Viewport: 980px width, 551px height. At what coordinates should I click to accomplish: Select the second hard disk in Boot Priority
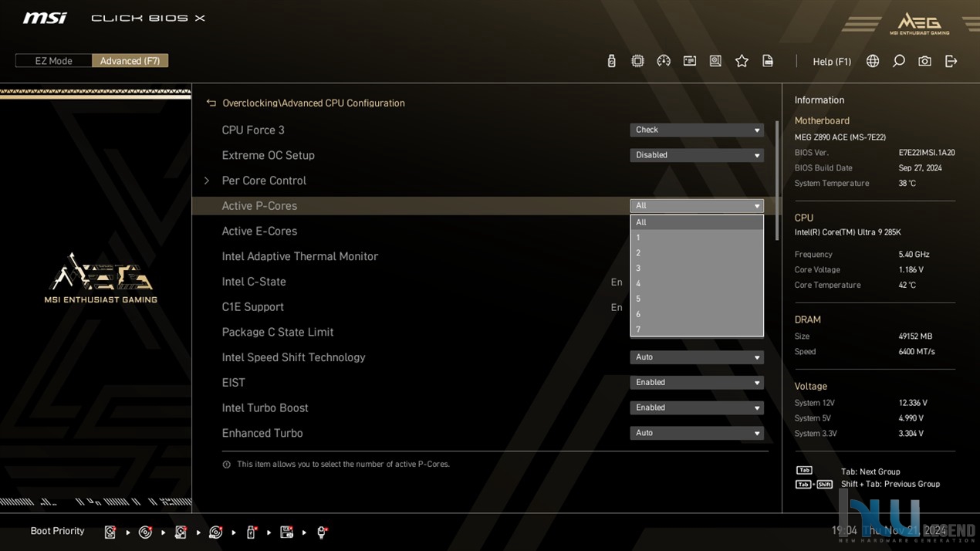click(181, 532)
